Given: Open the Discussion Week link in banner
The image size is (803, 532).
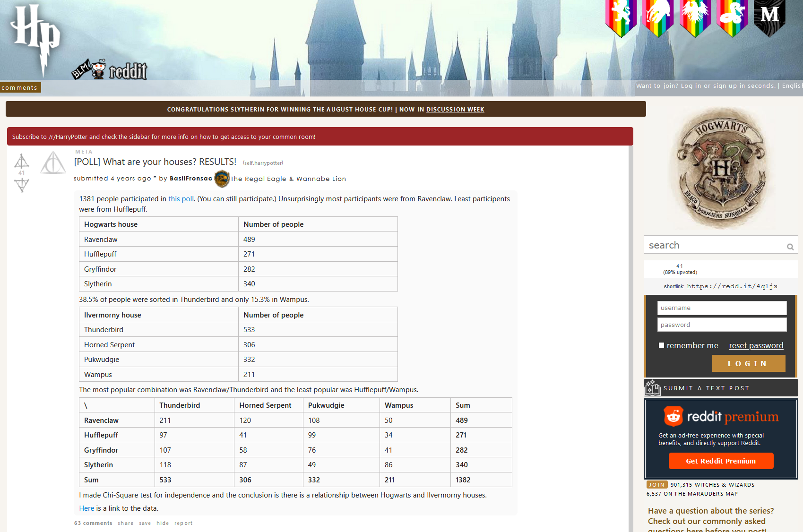Looking at the screenshot, I should pos(455,110).
